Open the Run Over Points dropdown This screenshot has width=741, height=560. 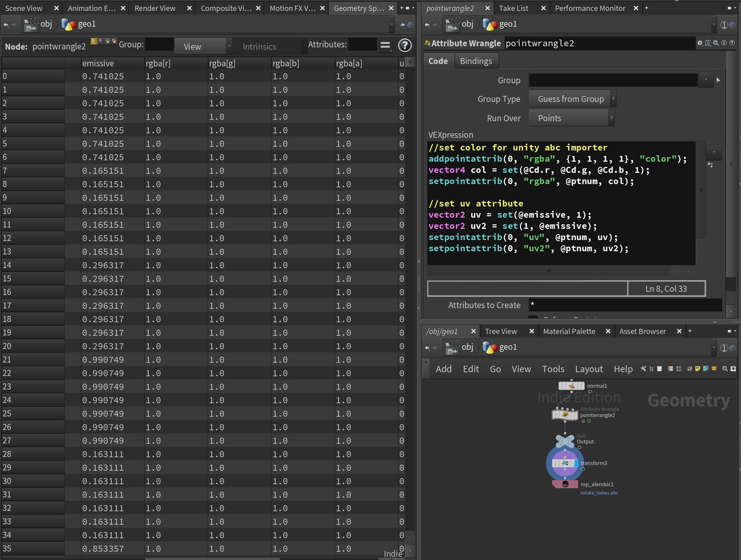pos(571,118)
